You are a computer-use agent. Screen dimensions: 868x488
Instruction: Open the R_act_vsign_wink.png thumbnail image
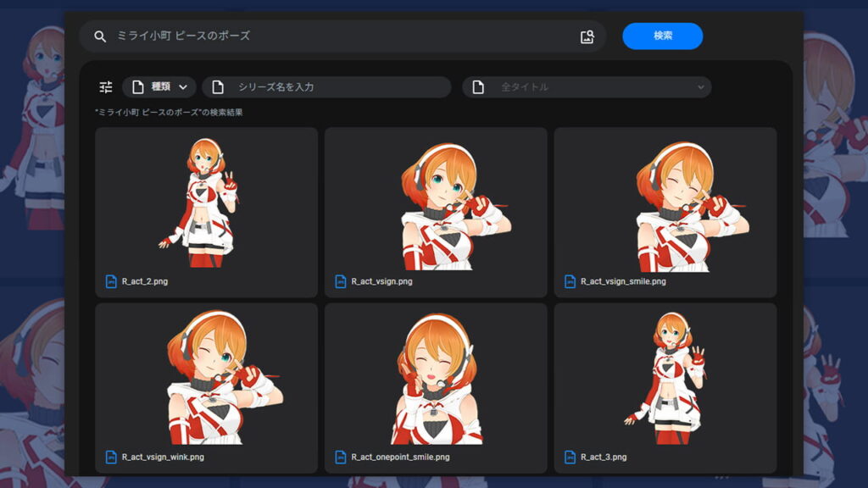[x=206, y=378]
